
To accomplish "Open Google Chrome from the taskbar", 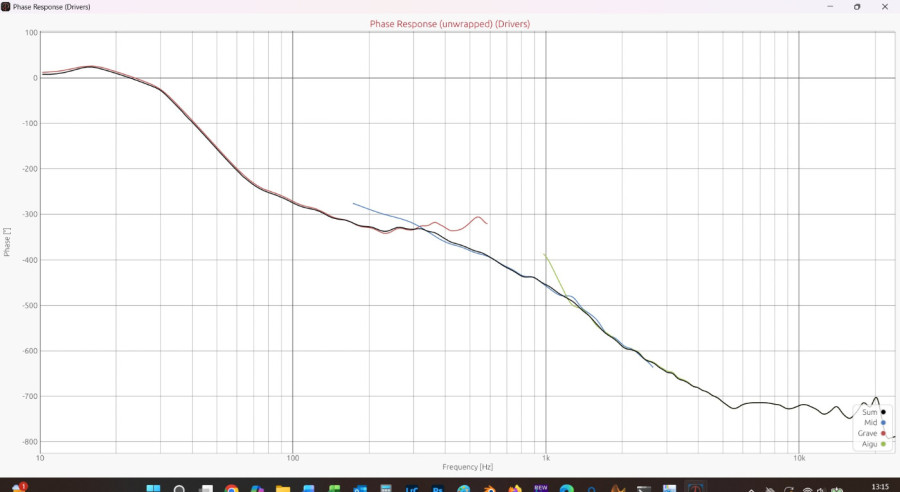I will coord(232,487).
